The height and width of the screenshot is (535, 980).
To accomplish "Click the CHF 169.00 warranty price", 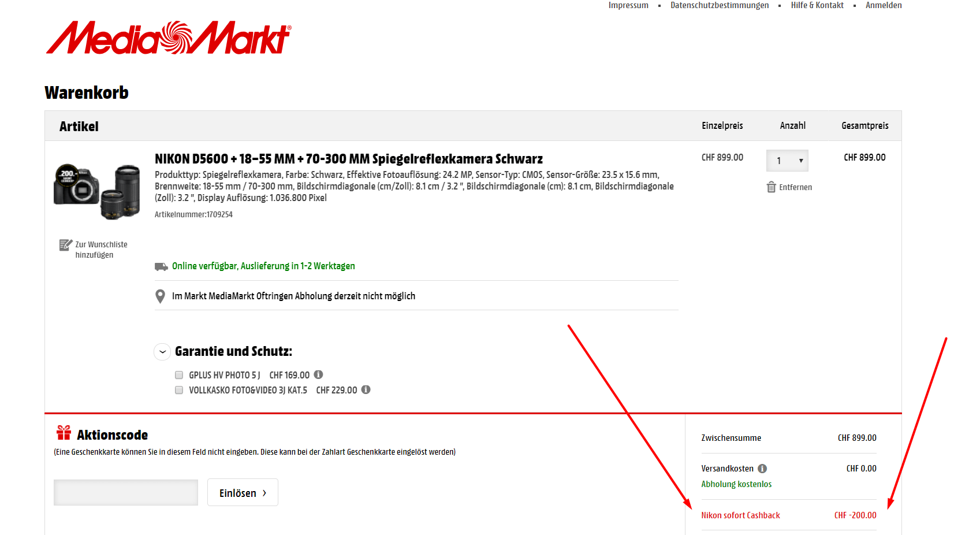I will pyautogui.click(x=289, y=375).
